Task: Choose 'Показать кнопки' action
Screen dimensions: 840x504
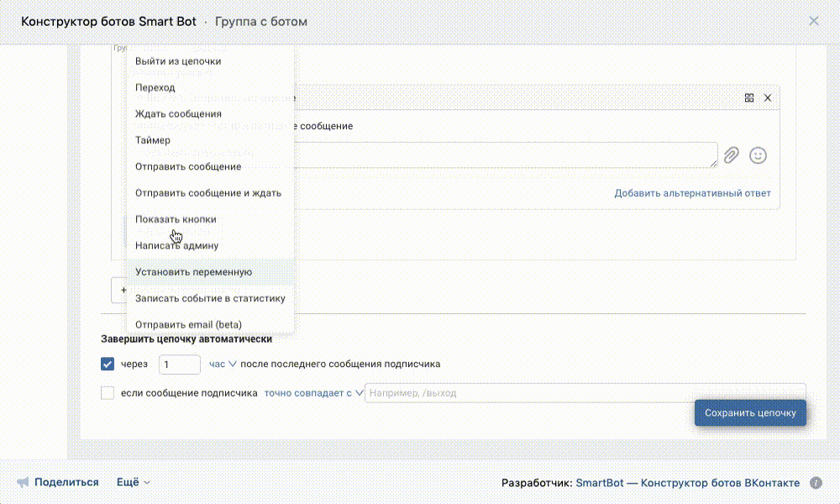Action: tap(210, 219)
